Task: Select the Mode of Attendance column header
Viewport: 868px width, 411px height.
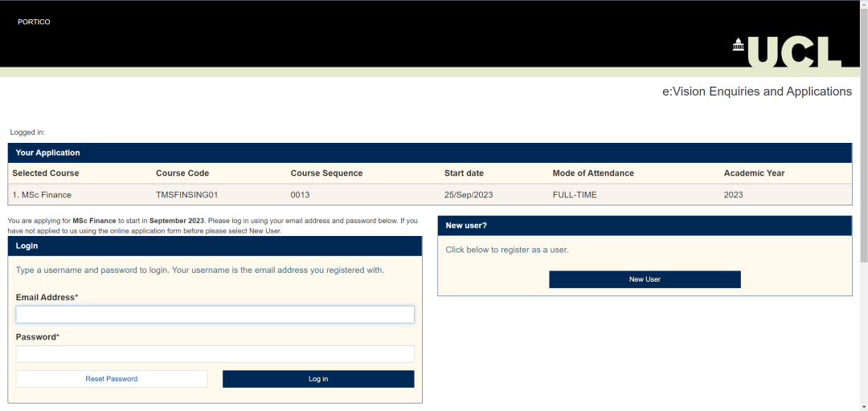Action: [593, 173]
